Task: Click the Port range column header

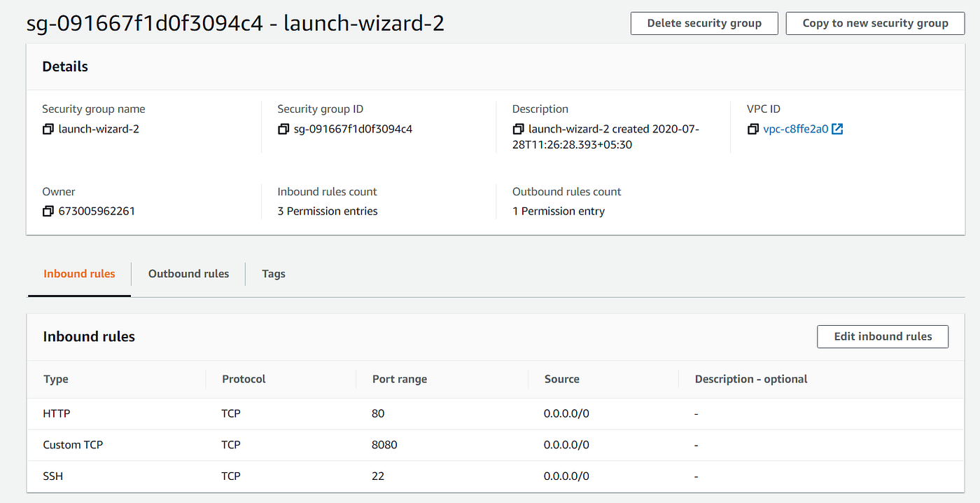Action: pos(399,379)
